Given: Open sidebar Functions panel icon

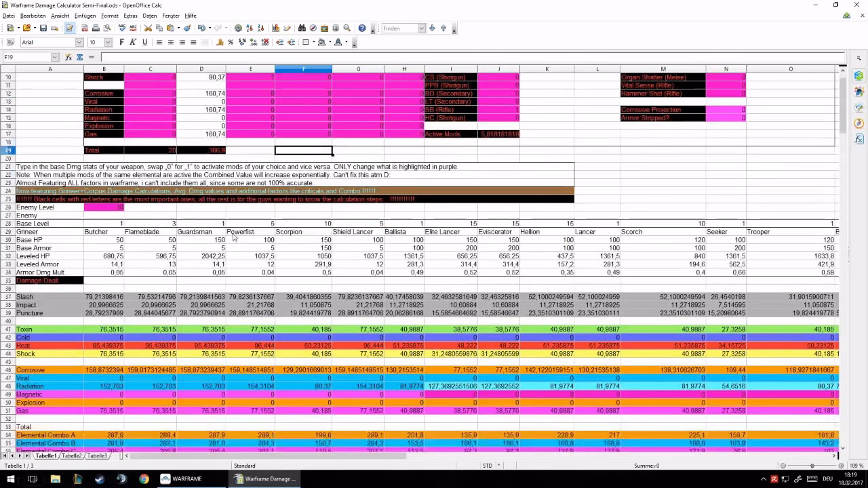Looking at the screenshot, I should 859,139.
